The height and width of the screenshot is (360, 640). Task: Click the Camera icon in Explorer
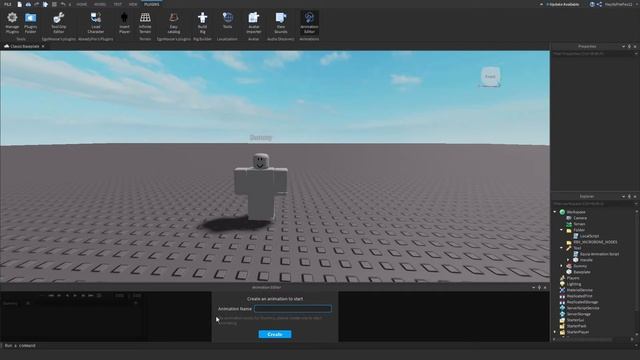coord(569,218)
